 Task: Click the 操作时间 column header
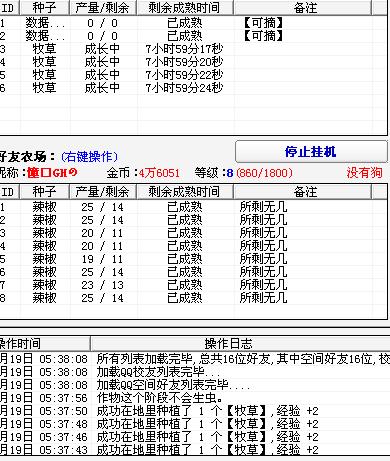pyautogui.click(x=45, y=343)
